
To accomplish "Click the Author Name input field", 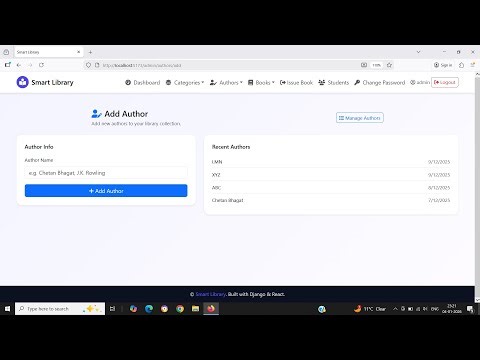I will click(x=106, y=173).
